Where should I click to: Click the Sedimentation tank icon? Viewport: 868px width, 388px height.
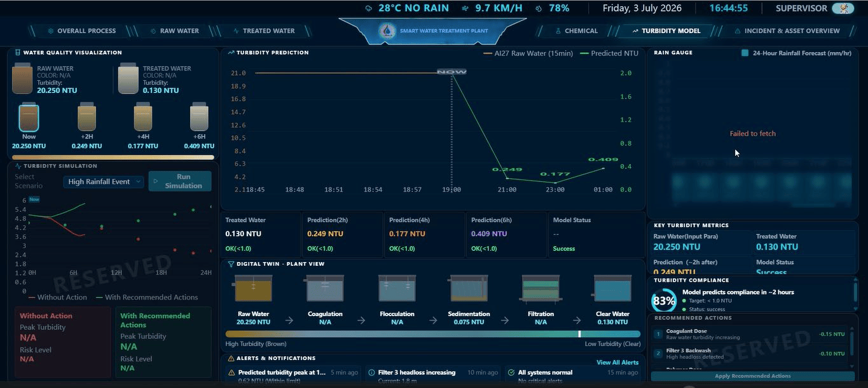coord(469,288)
